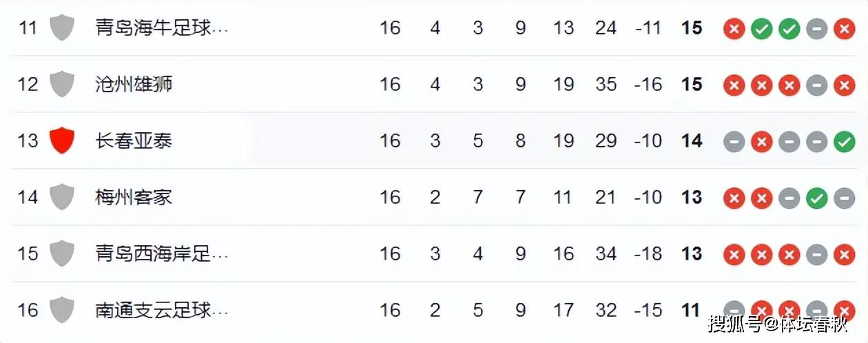Click 青岛西海岸 team shield badge
The width and height of the screenshot is (868, 343).
tap(62, 253)
